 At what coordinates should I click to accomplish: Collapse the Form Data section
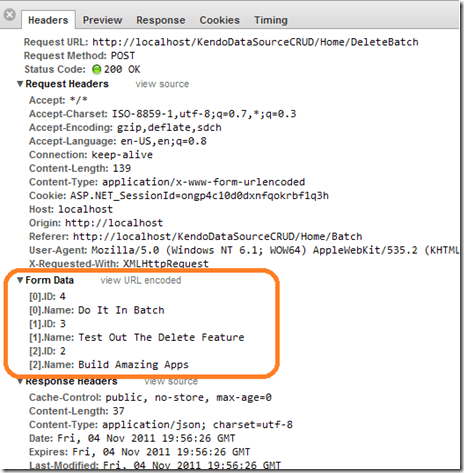click(20, 280)
